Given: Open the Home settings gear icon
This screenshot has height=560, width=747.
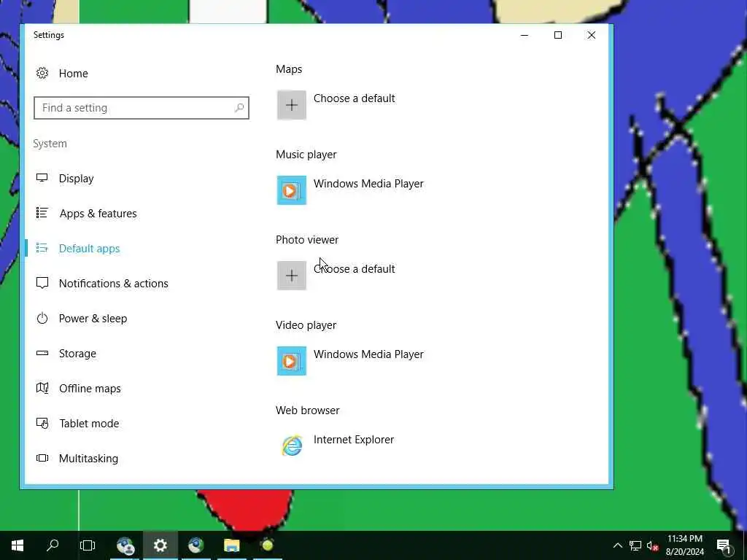Looking at the screenshot, I should [42, 74].
